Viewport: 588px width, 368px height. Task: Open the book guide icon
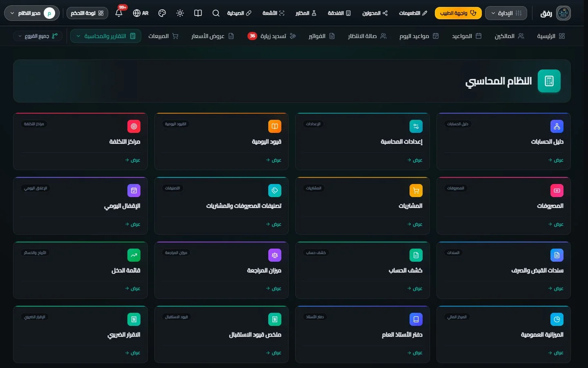198,13
